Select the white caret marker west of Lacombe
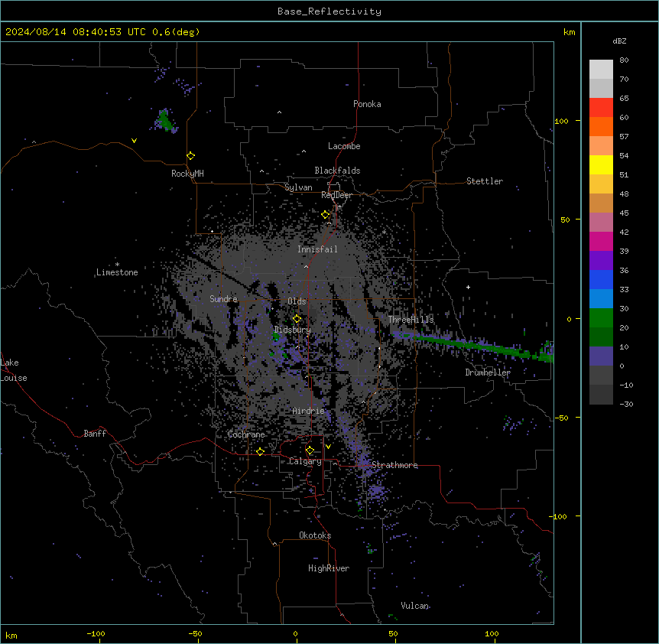The height and width of the screenshot is (644, 659). click(x=304, y=151)
